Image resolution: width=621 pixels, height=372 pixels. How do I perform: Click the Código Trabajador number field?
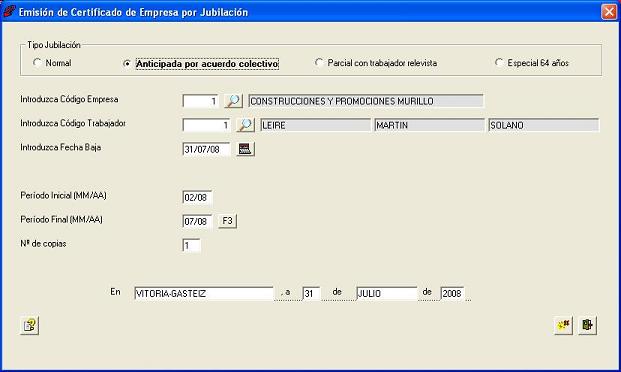point(206,126)
